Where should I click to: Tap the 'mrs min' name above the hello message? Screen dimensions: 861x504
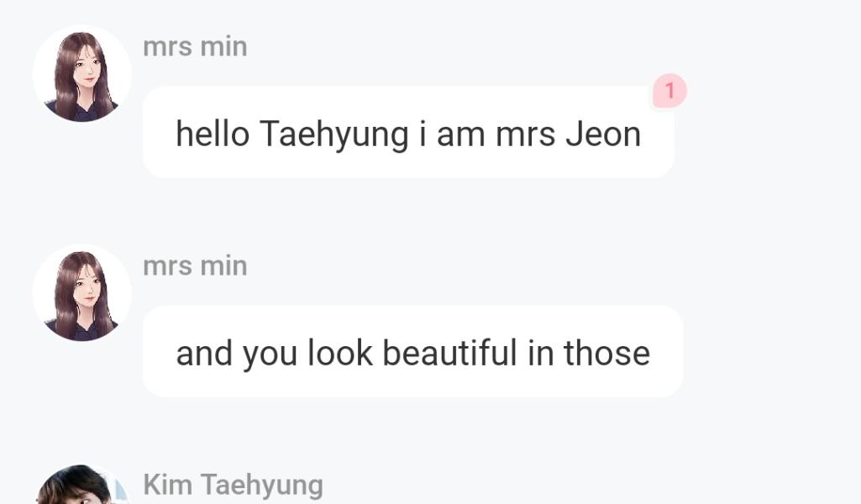(x=195, y=47)
